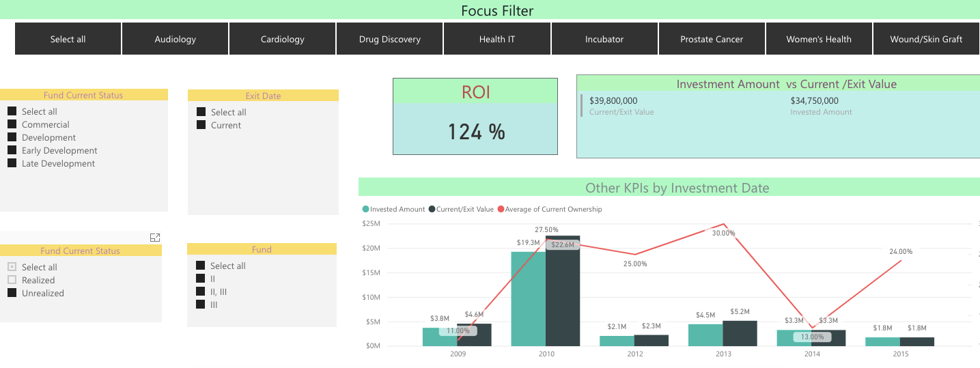This screenshot has width=980, height=368.
Task: Click the 2010 Current/Exit Value bar
Action: (563, 291)
